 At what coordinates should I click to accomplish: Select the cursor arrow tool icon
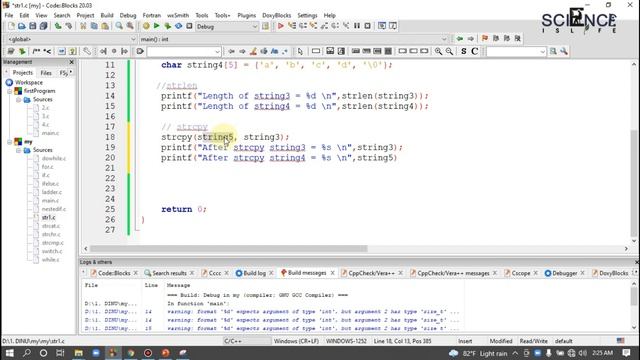[x=300, y=51]
